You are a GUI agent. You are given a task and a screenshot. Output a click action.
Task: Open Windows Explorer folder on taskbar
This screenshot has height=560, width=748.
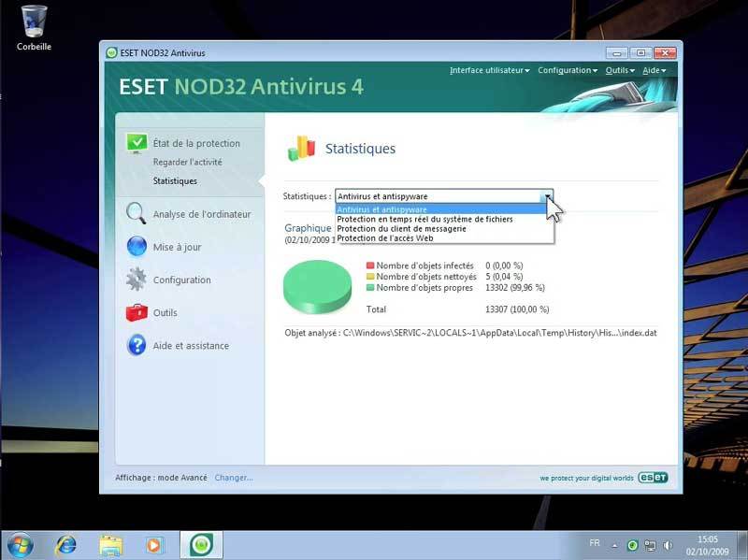click(110, 545)
